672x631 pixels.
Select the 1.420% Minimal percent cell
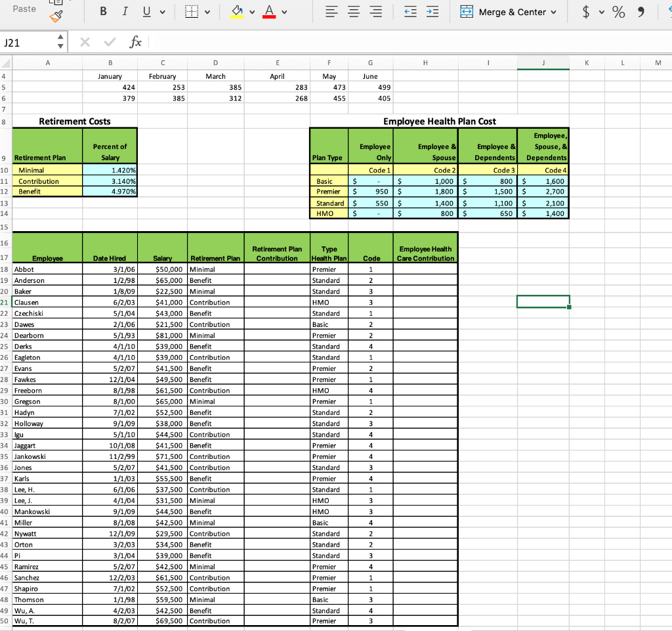[110, 170]
